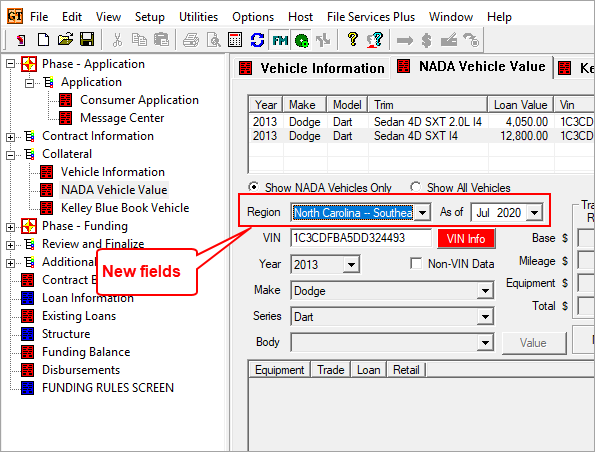The height and width of the screenshot is (452, 595).
Task: Open the Year 2013 dropdown
Action: [351, 265]
